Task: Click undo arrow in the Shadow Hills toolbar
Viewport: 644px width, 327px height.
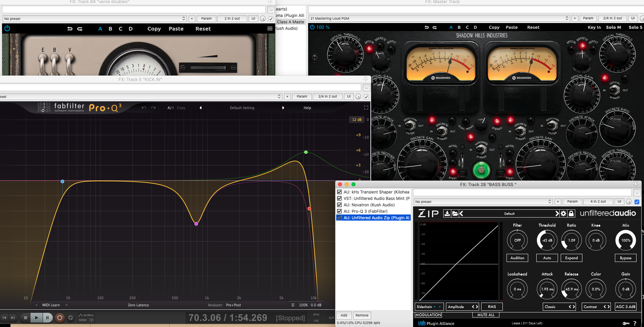Action: tap(427, 27)
